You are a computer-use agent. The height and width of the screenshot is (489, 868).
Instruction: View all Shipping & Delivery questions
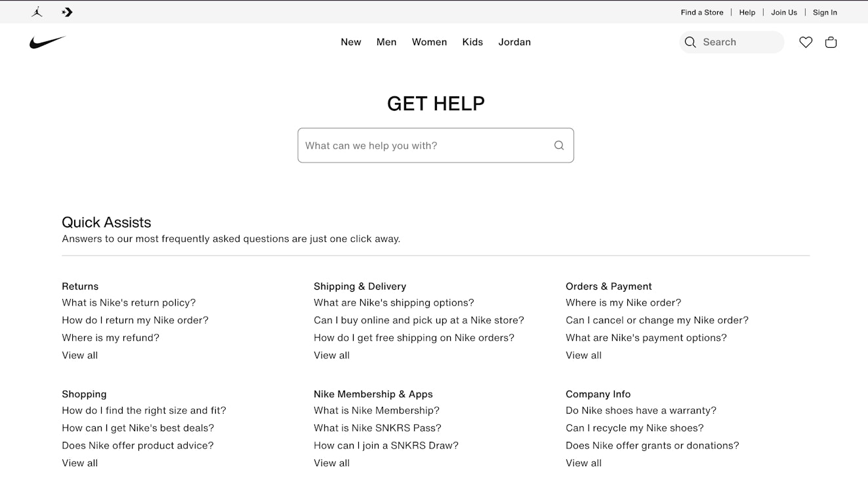click(331, 355)
